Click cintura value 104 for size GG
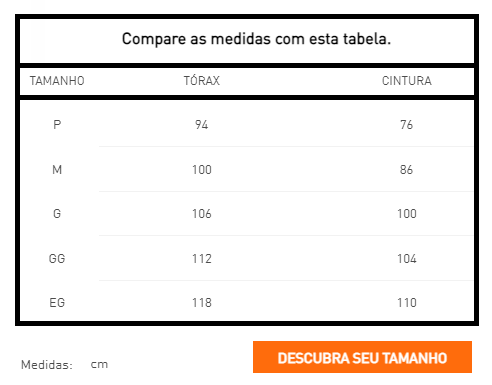 407,258
